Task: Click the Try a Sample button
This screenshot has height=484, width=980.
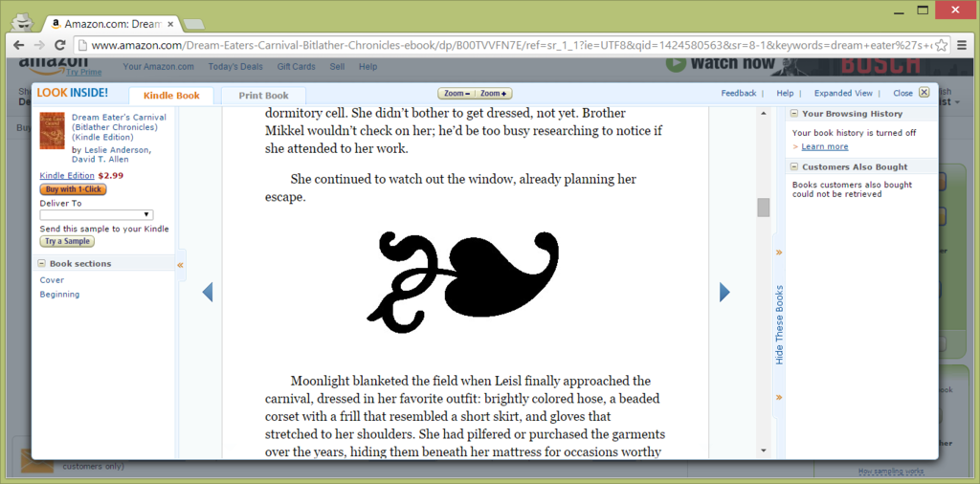Action: (x=67, y=242)
